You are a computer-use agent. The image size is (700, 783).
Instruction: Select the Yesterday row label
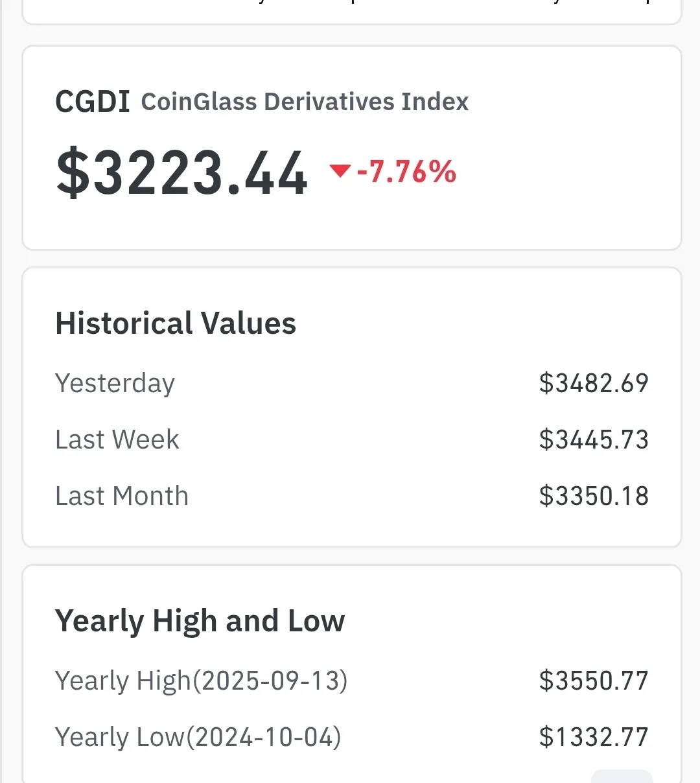coord(115,383)
